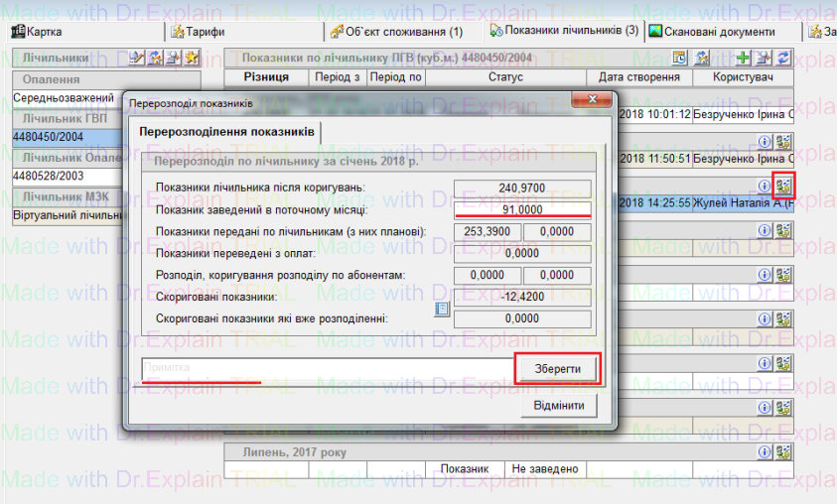Click the first edit-note icon in Лічильники header
Image resolution: width=837 pixels, height=504 pixels.
(138, 59)
